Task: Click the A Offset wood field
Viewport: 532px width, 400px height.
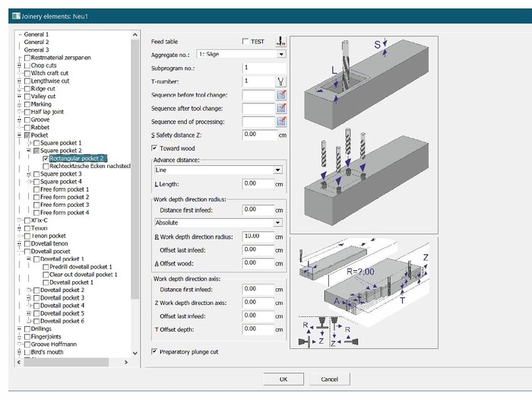Action: click(258, 263)
